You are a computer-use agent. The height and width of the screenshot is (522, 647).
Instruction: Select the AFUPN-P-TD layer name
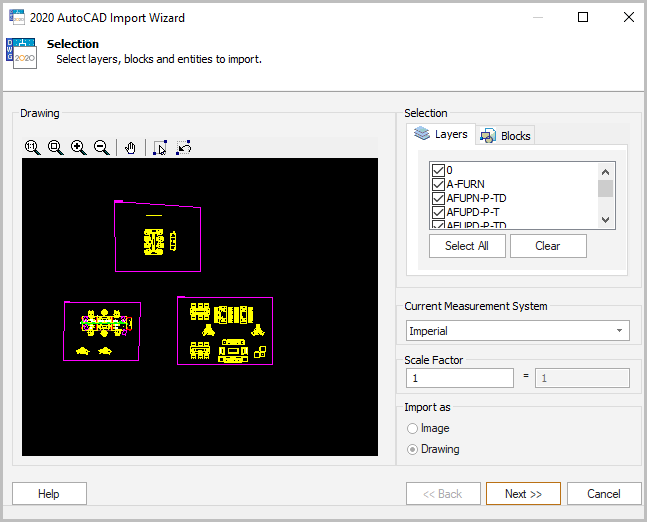(x=476, y=198)
